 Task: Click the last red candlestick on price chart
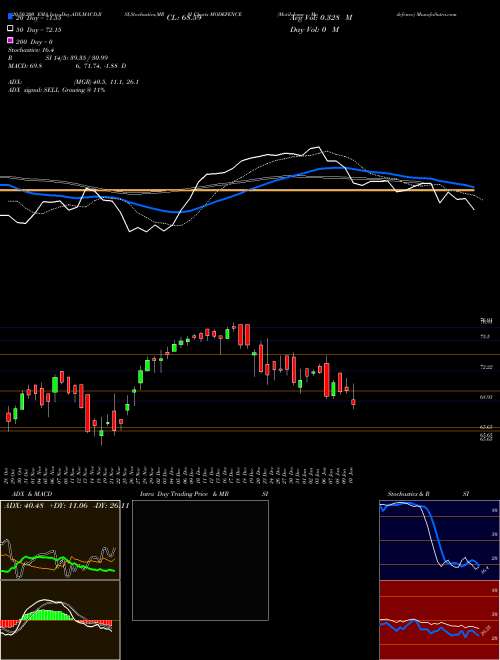click(x=353, y=402)
